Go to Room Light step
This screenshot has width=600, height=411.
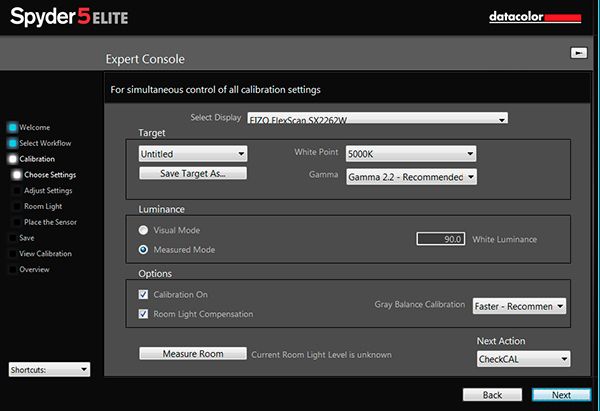click(43, 206)
